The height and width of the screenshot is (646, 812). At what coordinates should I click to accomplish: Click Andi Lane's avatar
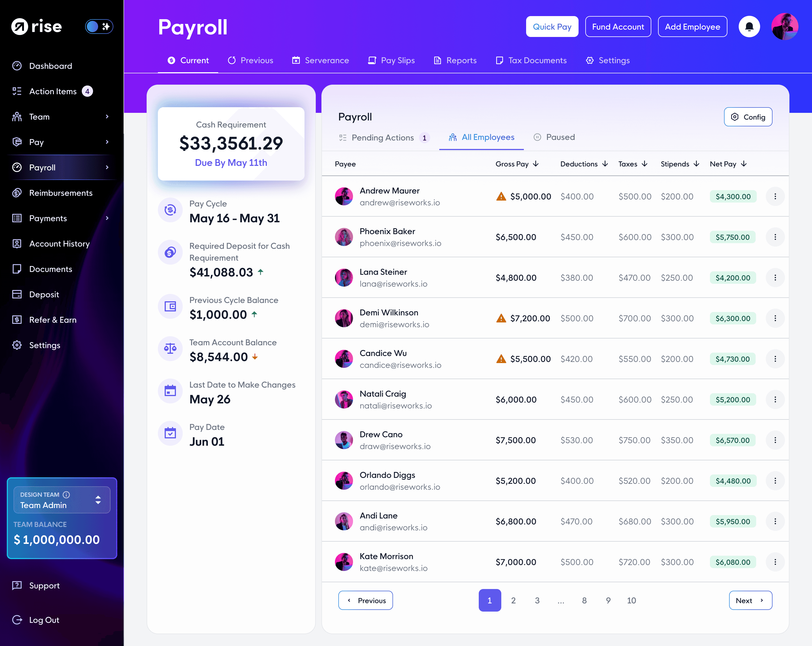point(344,521)
